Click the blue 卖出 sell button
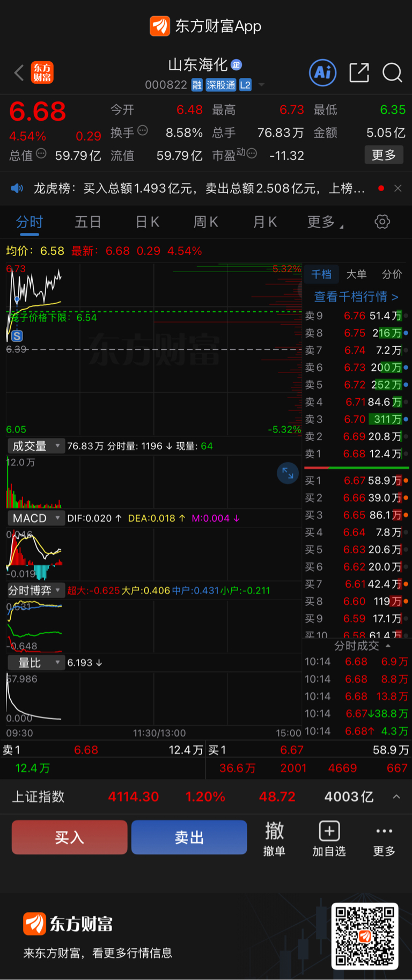The width and height of the screenshot is (412, 980). pyautogui.click(x=189, y=837)
